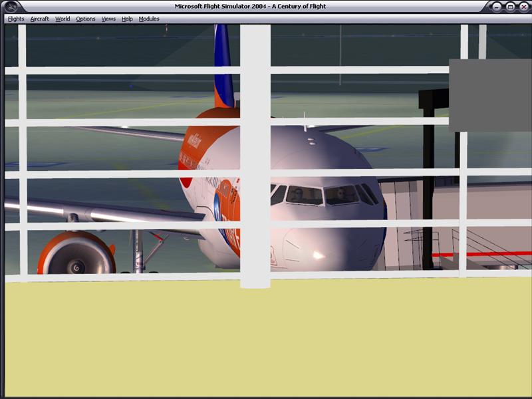Viewport: 532px width, 399px height.
Task: Open the Modules menu
Action: point(149,19)
